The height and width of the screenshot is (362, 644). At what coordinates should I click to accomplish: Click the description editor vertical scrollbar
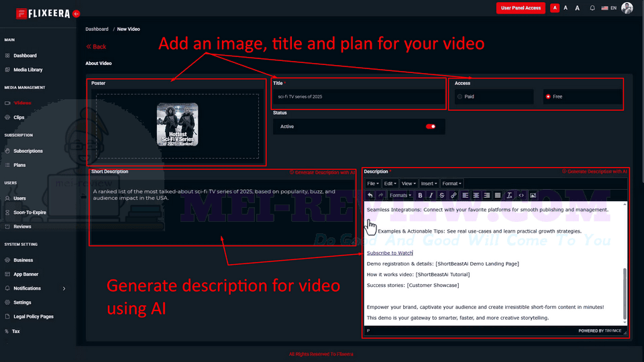(x=625, y=294)
